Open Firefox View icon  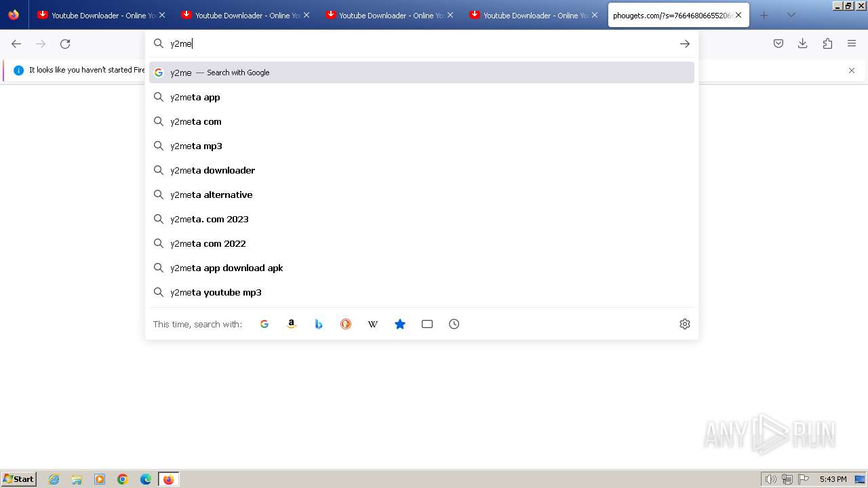coord(14,15)
